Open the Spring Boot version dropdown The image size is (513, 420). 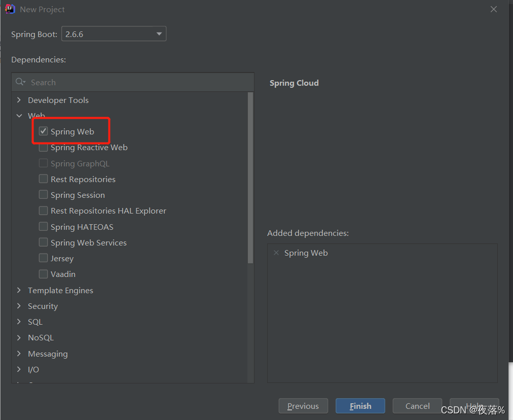[x=114, y=33]
